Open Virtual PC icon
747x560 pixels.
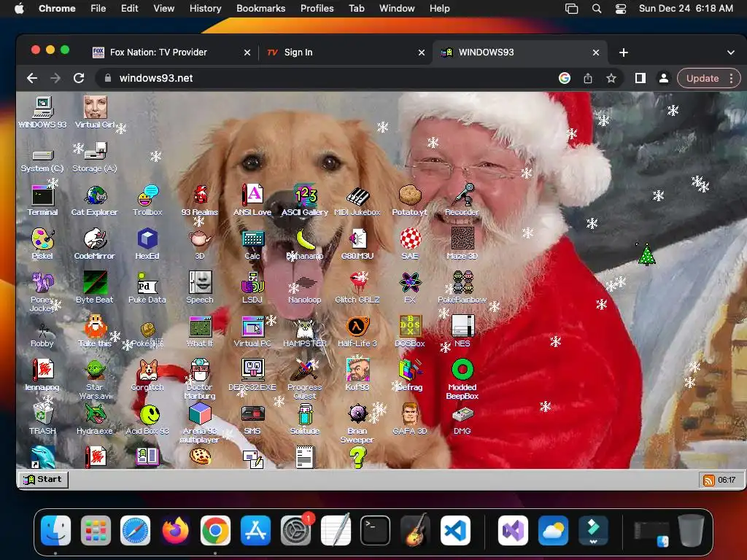252,332
